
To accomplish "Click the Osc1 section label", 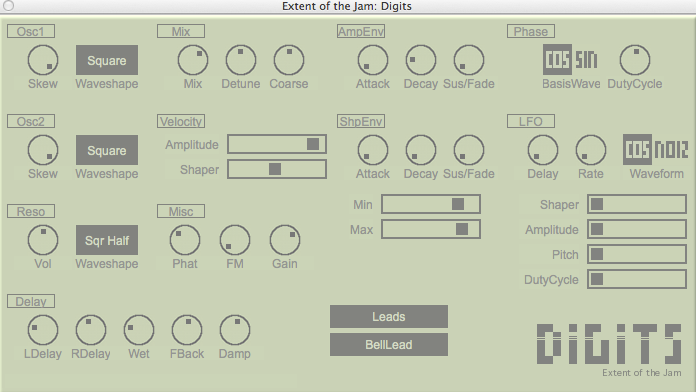I will click(31, 32).
